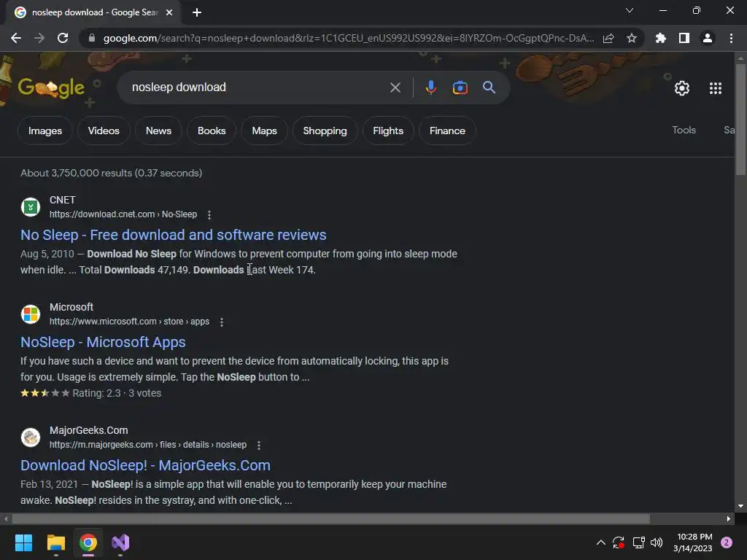Screen dimensions: 747x560
Task: Open the search Tools options
Action: point(684,130)
